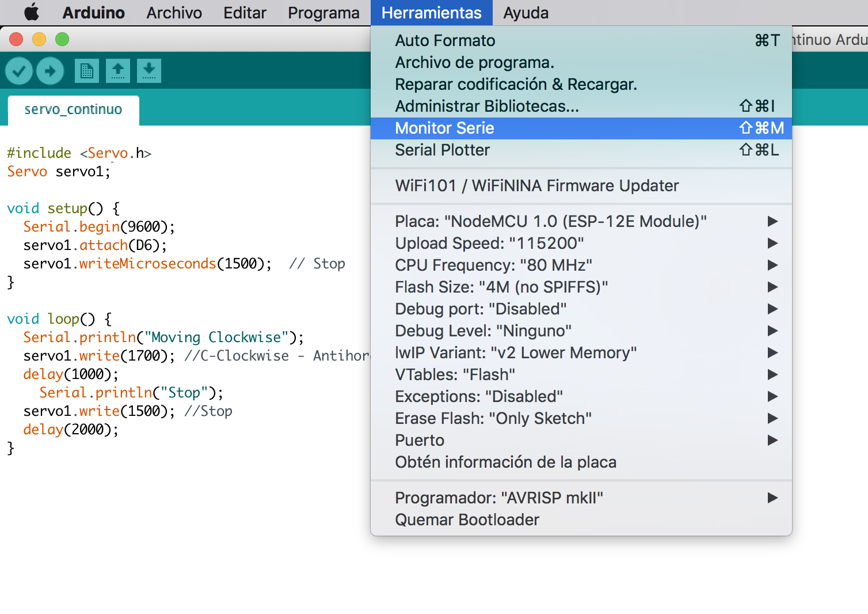Choose Archivo de programa menu entry

[581, 62]
